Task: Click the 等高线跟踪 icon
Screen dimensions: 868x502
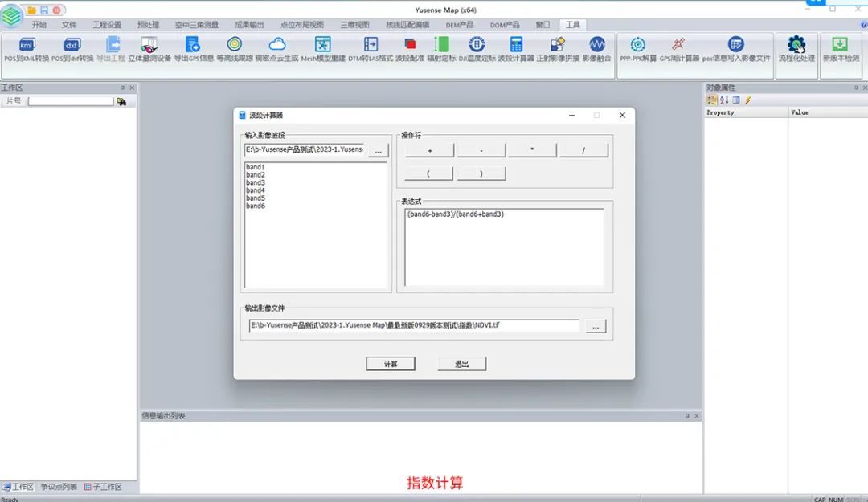Action: click(x=234, y=46)
